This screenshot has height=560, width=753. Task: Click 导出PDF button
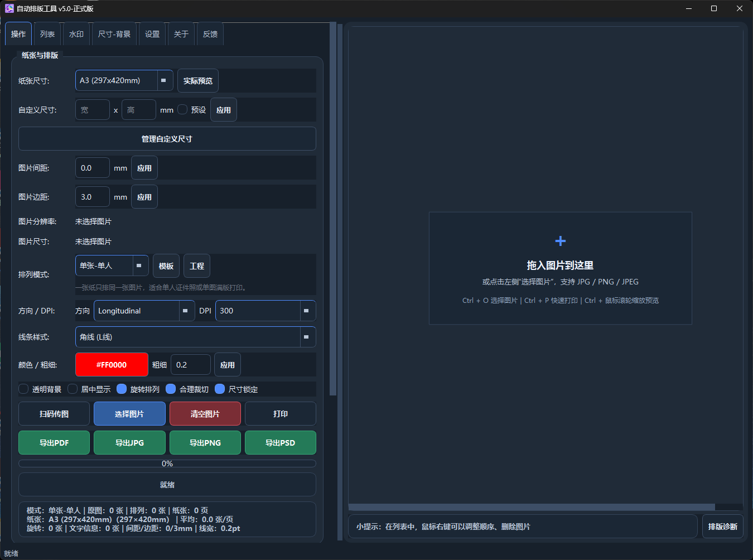tap(54, 443)
